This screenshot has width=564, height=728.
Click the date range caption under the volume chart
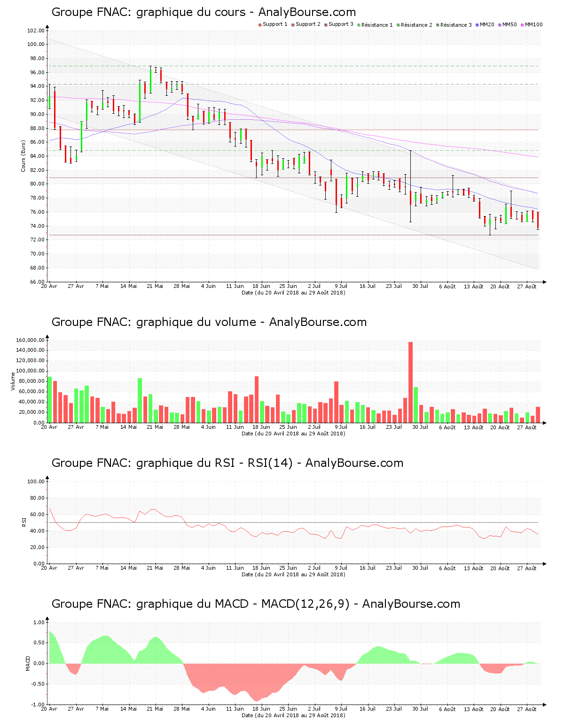pos(293,434)
